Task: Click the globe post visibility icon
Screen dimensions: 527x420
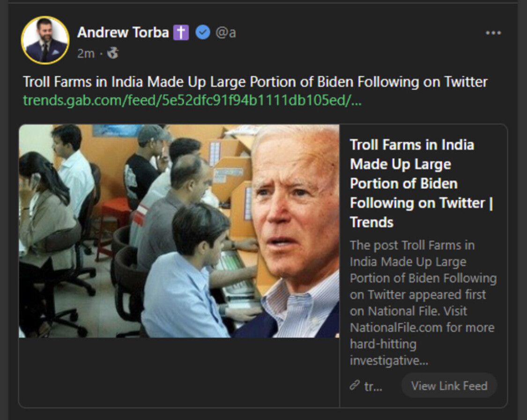Action: tap(112, 53)
